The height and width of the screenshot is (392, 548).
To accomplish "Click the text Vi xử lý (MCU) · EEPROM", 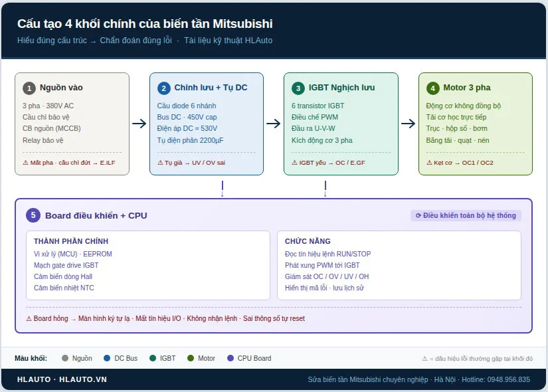I will click(73, 254).
